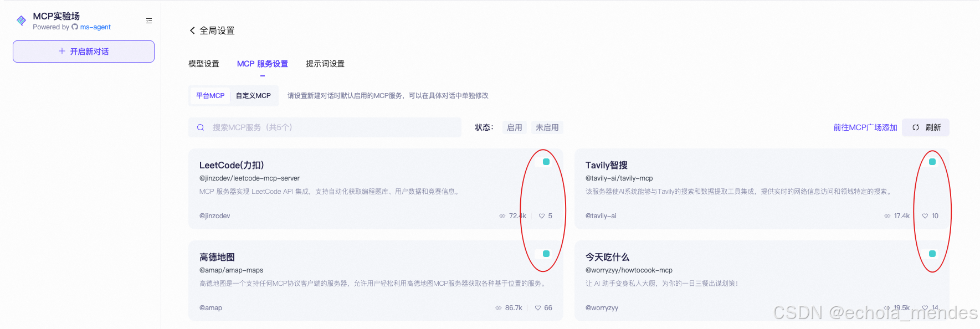Toggle the 今天吃什么 service switch
The width and height of the screenshot is (980, 329).
click(930, 254)
